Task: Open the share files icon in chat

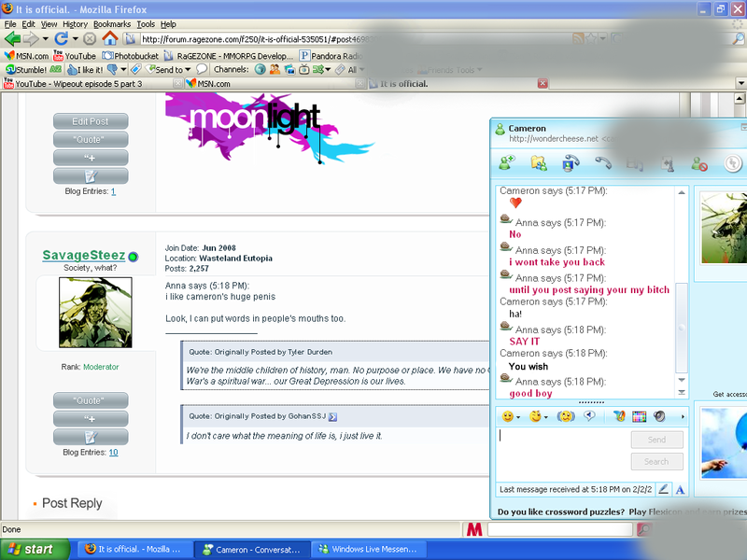Action: tap(539, 163)
